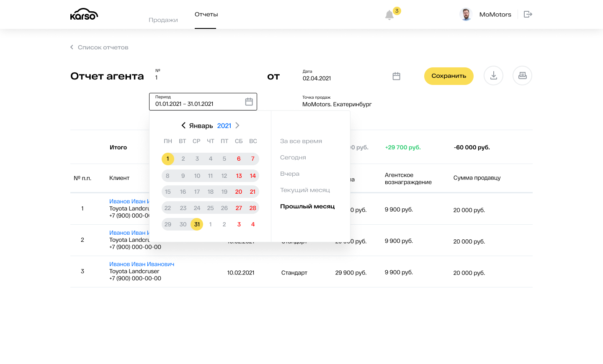This screenshot has width=603, height=364.
Task: Select the За все время preset
Action: click(301, 141)
